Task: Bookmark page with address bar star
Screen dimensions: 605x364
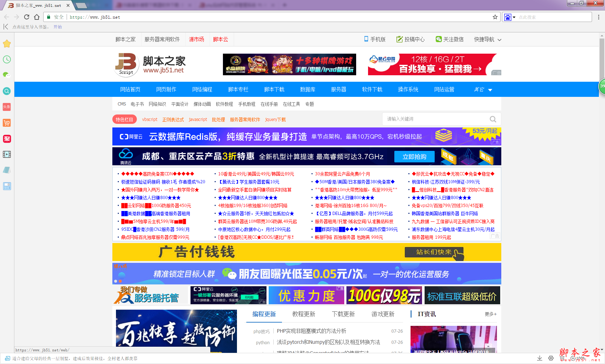Action: click(495, 17)
